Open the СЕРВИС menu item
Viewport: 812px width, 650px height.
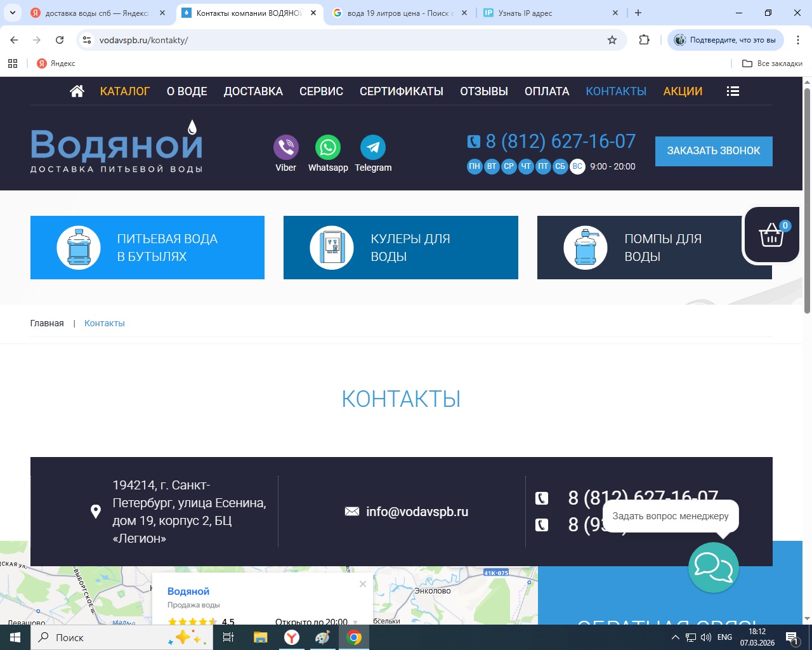(322, 91)
